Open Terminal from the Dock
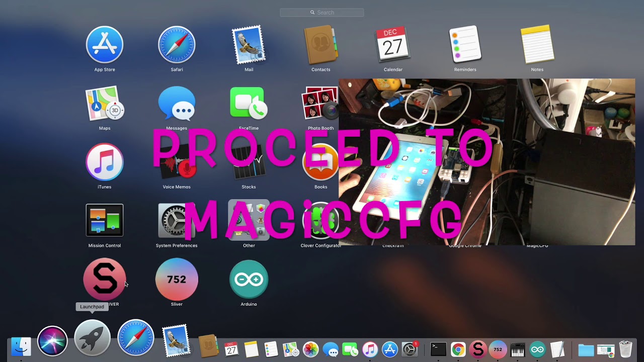Screen dimensions: 644x362 click(x=438, y=349)
